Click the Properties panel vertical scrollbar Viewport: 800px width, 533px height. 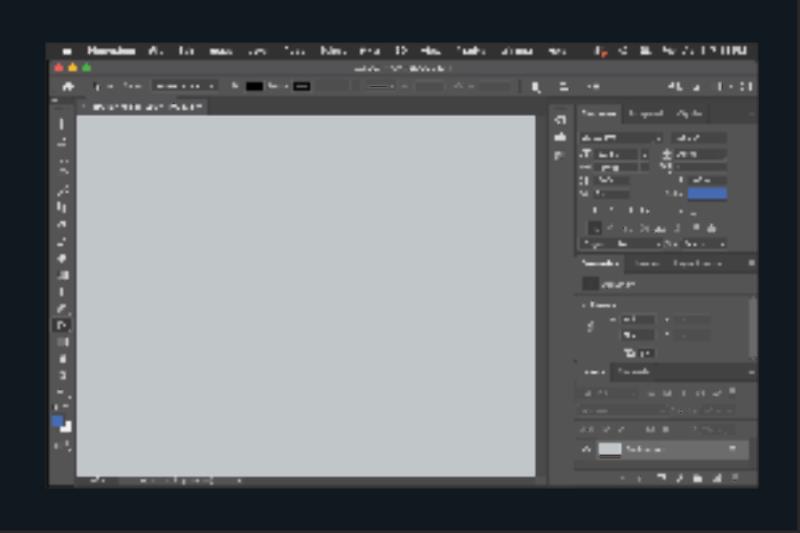[752, 328]
